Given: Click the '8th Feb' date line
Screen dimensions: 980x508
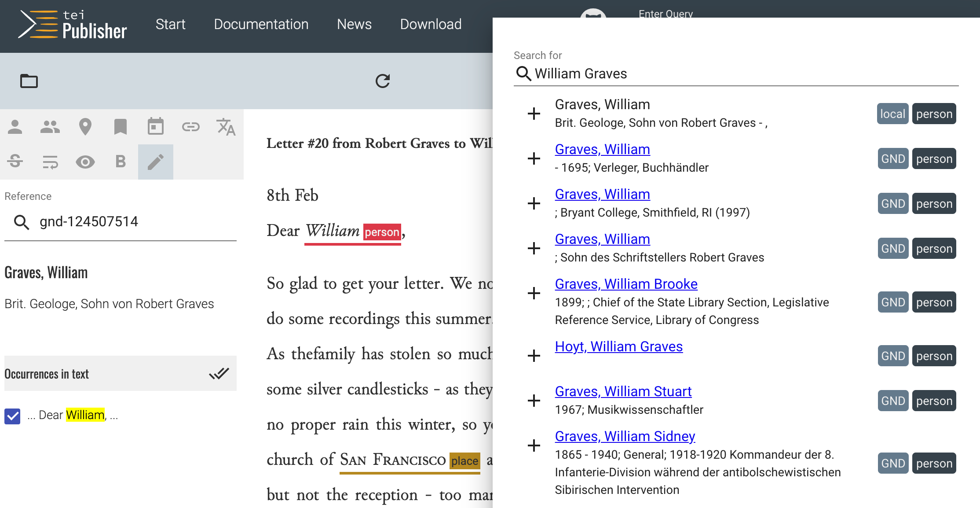Looking at the screenshot, I should click(292, 195).
